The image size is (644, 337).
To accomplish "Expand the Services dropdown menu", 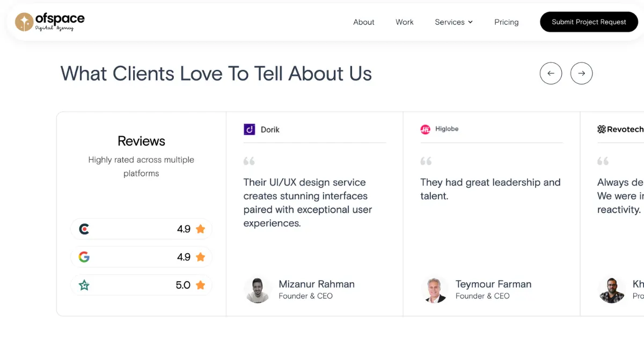I will pyautogui.click(x=453, y=22).
